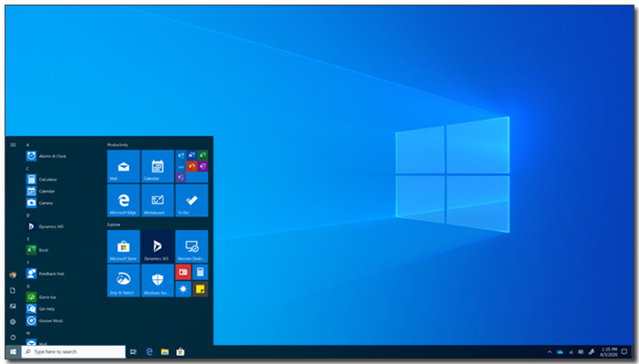639x364 pixels.
Task: Open the Dynamics 365 tile
Action: 158,246
